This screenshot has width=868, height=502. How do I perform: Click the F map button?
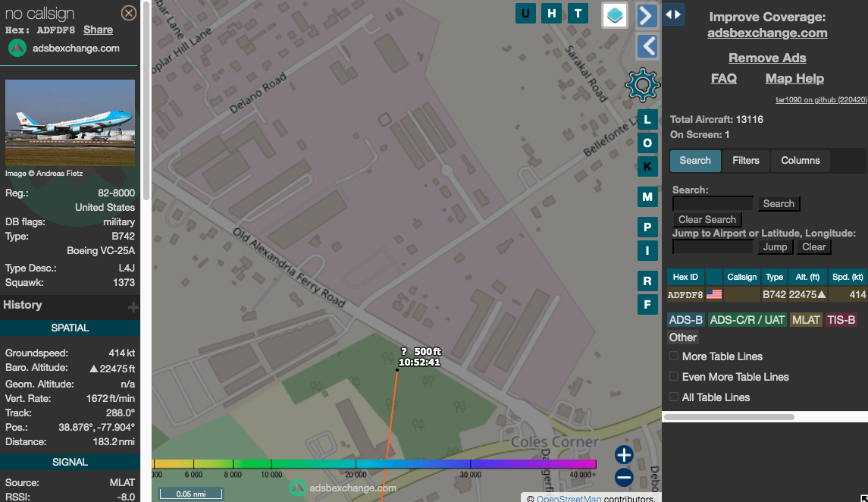click(x=647, y=304)
